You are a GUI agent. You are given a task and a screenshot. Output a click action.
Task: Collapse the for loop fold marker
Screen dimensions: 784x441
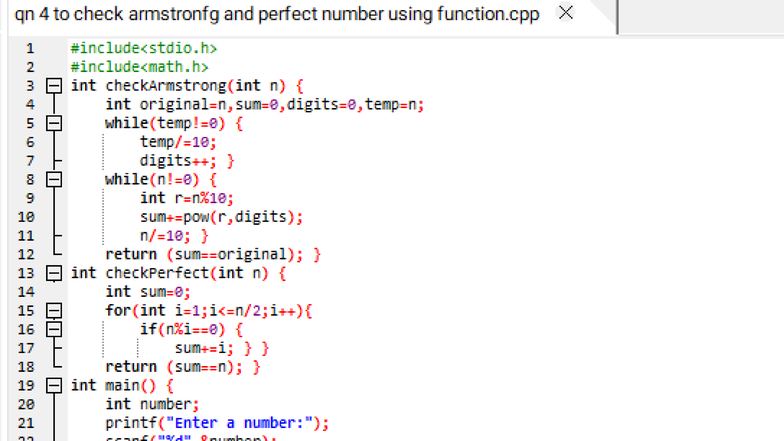point(56,311)
